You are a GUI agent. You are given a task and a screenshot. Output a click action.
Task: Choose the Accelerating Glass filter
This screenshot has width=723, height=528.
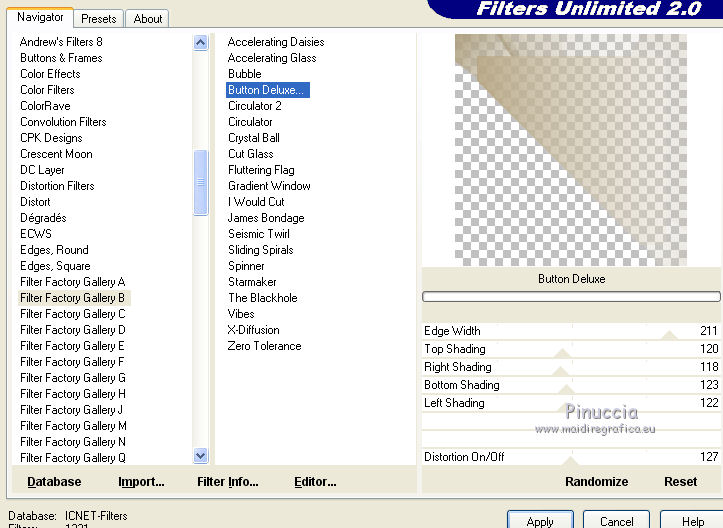coord(272,58)
